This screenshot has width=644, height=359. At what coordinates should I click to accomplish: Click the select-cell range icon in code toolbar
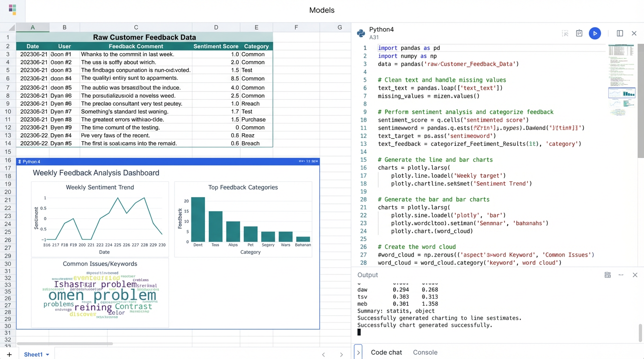click(x=565, y=33)
